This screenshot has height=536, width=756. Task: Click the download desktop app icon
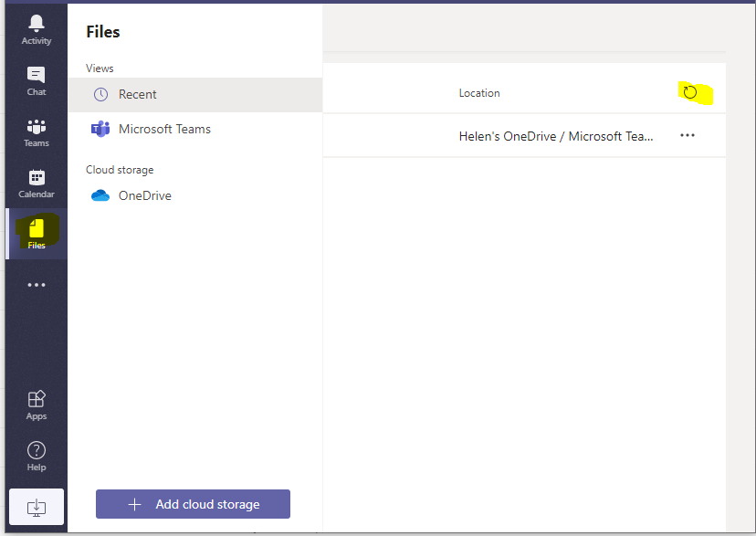pos(37,507)
